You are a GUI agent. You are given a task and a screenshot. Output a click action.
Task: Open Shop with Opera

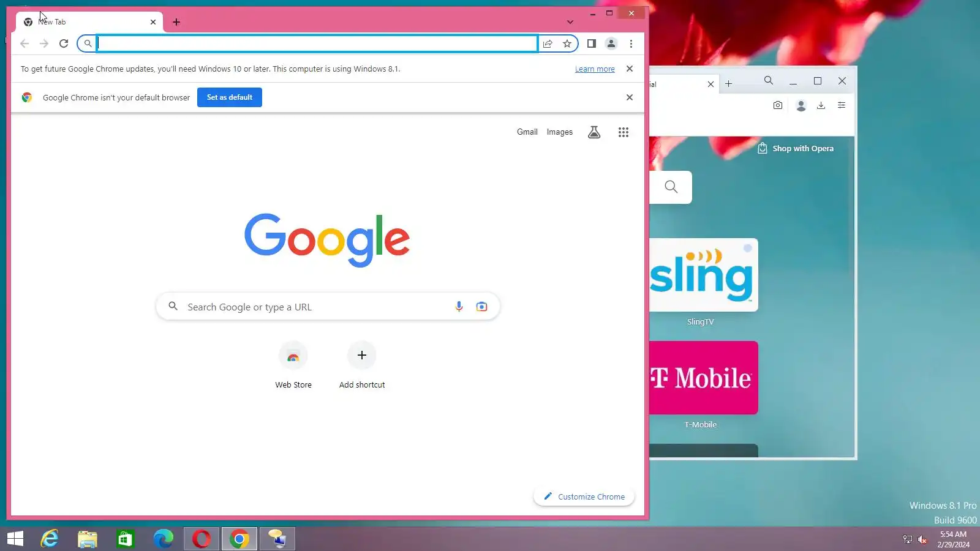(x=796, y=148)
